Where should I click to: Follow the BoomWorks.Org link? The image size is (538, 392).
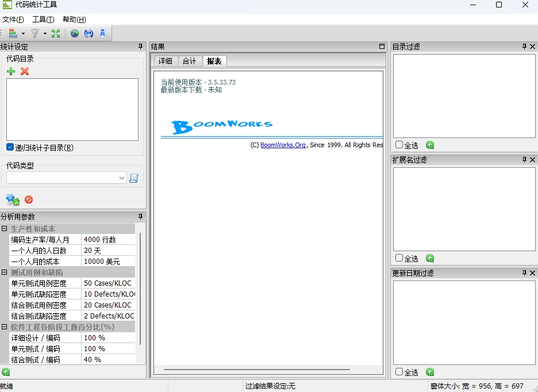(283, 145)
